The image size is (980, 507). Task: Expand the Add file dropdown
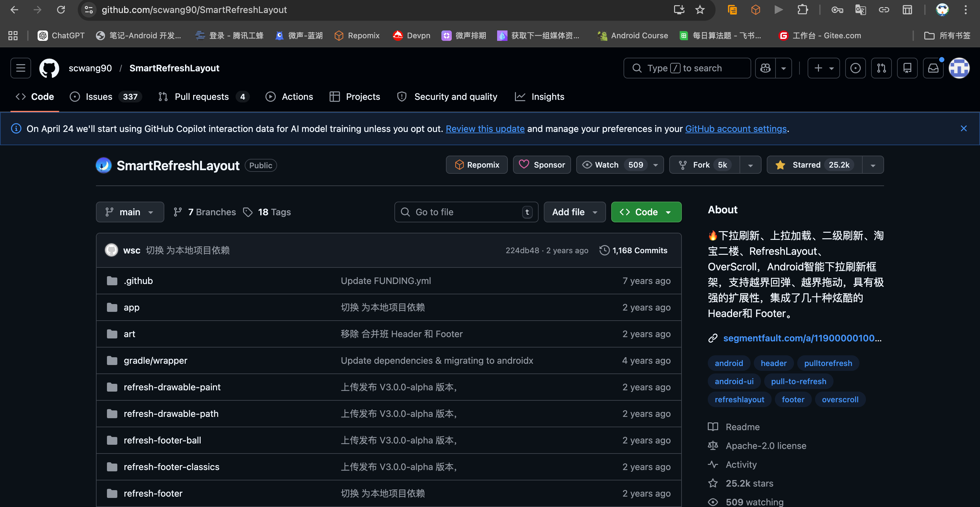(575, 212)
